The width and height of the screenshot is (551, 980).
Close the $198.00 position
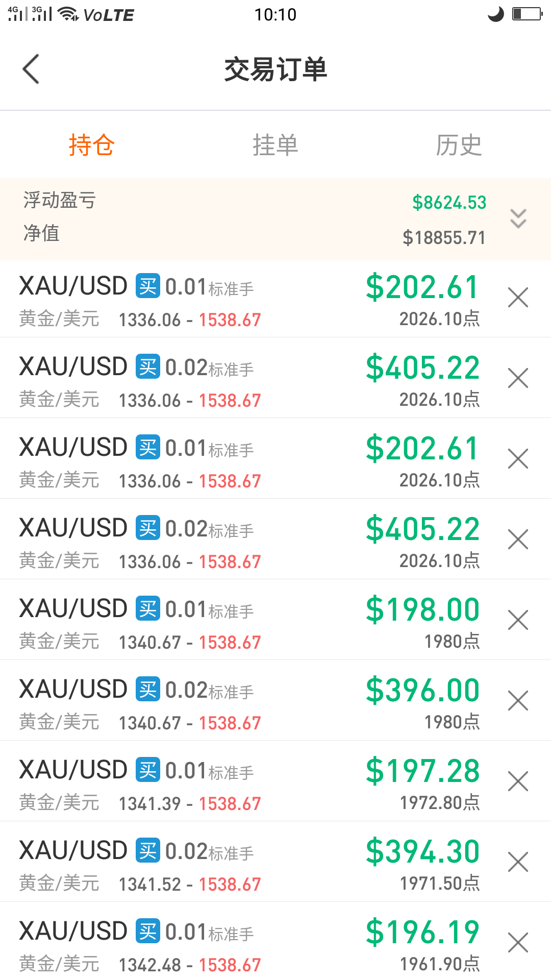pyautogui.click(x=518, y=620)
